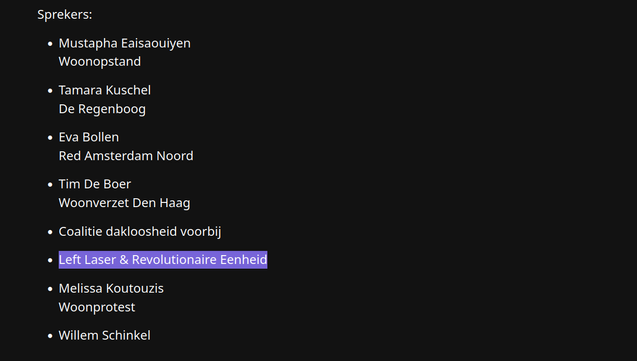Select the name Mustapha Eaisaouiyen
Image resolution: width=637 pixels, height=361 pixels.
click(124, 43)
